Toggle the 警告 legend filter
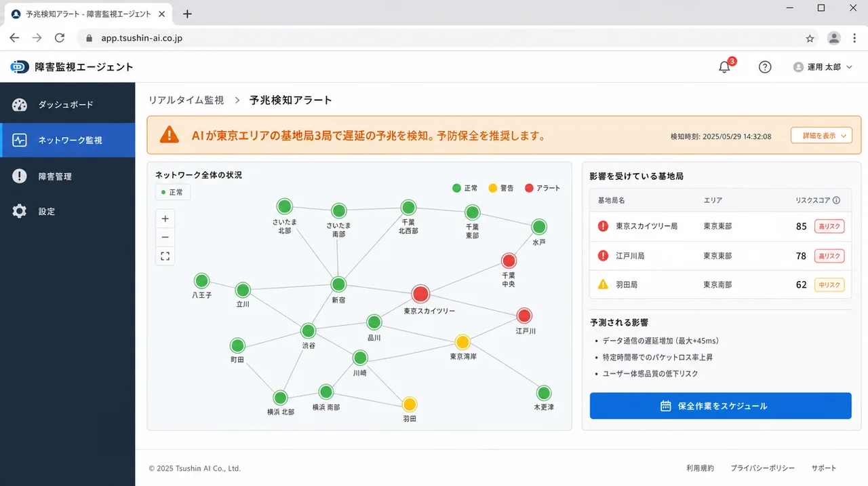Image resolution: width=868 pixels, height=486 pixels. 501,188
